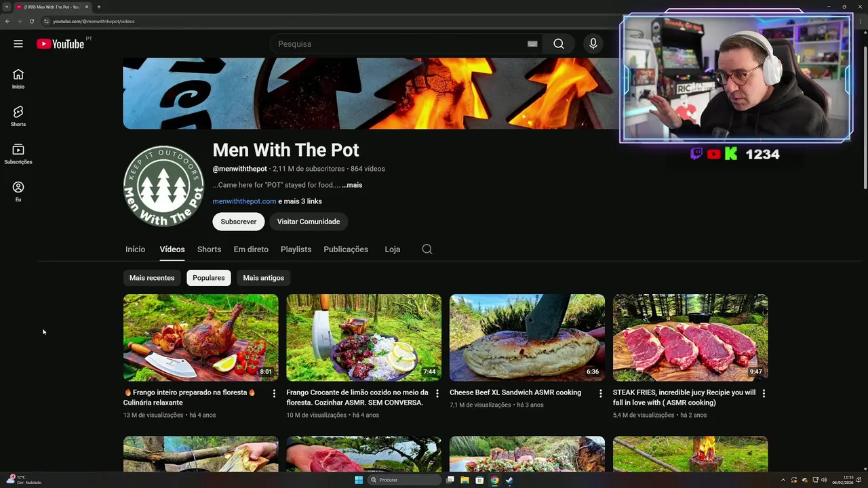Switch to the Shorts channel tab
Viewport: 868px width, 488px height.
[209, 249]
